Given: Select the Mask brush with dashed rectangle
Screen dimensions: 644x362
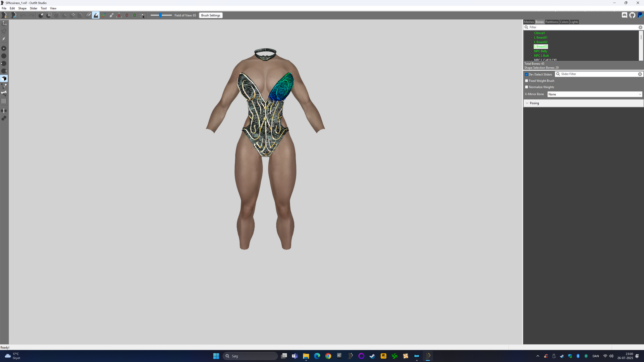Looking at the screenshot, I should pos(49,15).
